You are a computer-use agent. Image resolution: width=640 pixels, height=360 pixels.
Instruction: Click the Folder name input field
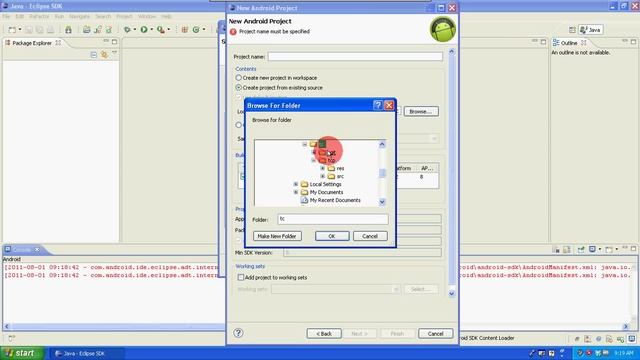click(333, 219)
